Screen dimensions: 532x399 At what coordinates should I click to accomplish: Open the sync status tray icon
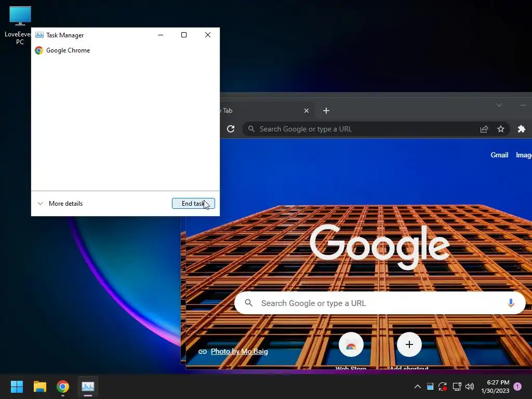[x=443, y=387]
